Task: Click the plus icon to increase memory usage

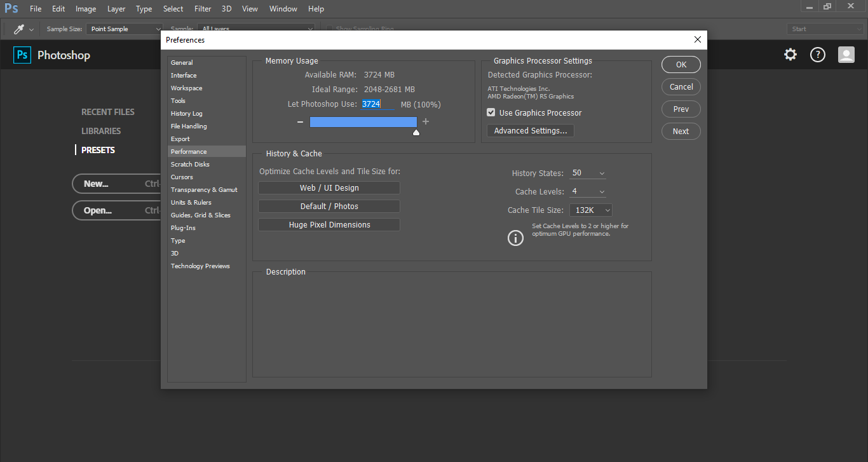Action: click(426, 121)
